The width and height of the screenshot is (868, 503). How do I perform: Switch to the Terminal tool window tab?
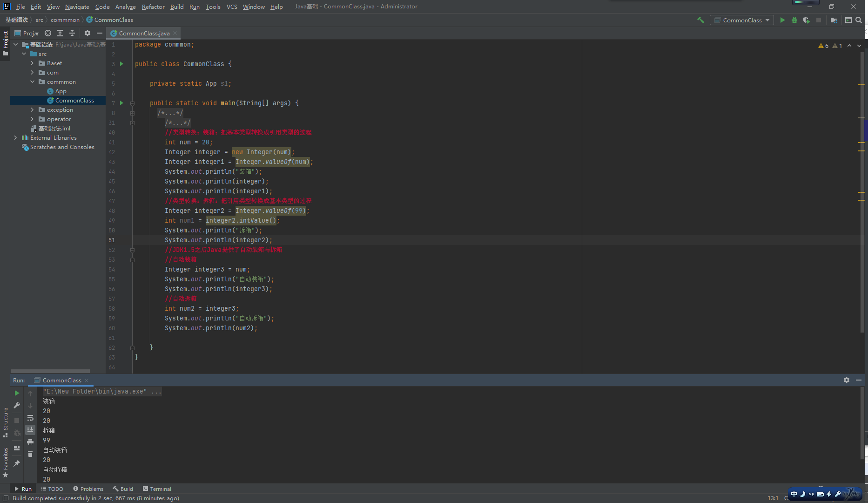(157, 489)
